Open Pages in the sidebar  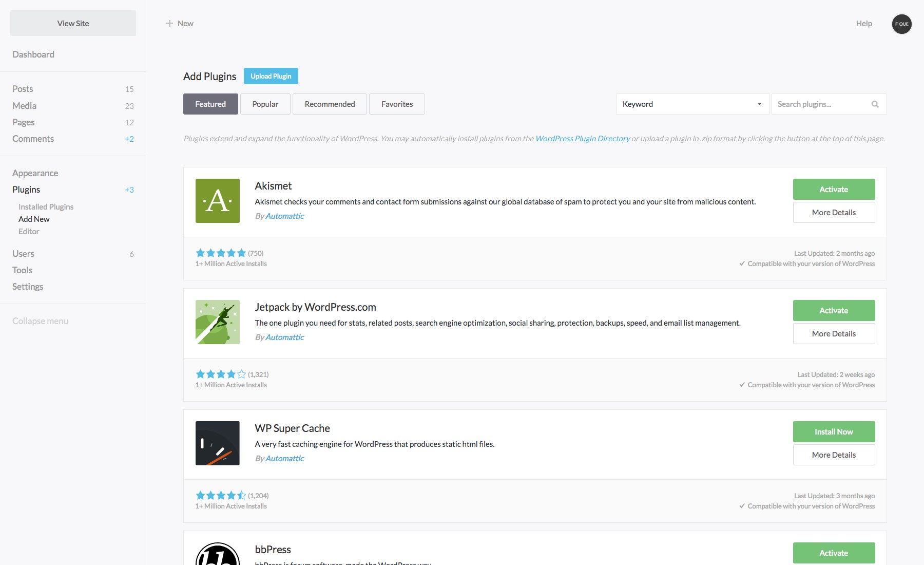pos(24,122)
